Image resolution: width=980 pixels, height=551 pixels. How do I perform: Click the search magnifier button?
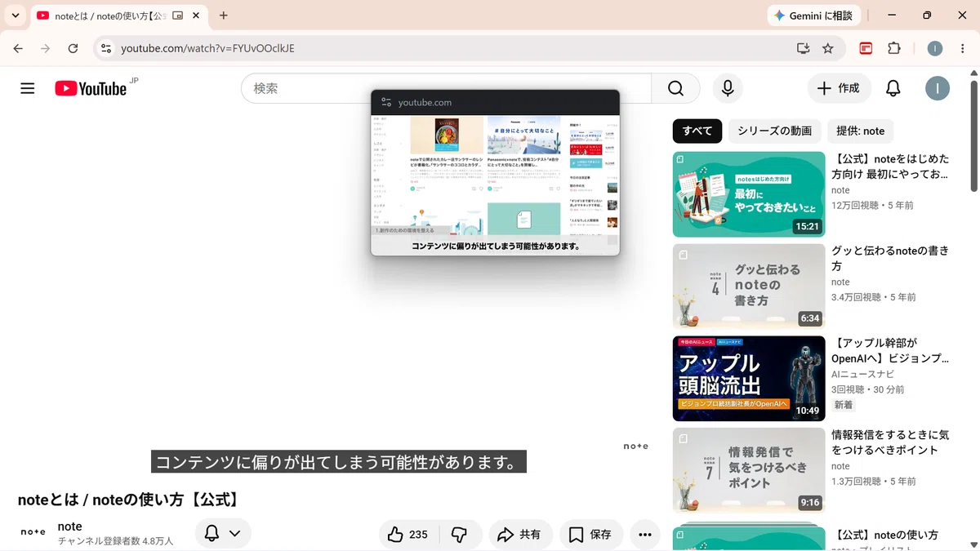pyautogui.click(x=675, y=88)
